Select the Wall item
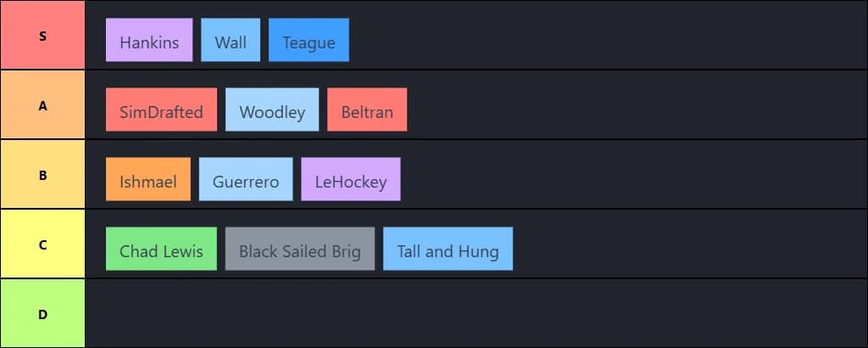This screenshot has height=348, width=868. pyautogui.click(x=231, y=40)
